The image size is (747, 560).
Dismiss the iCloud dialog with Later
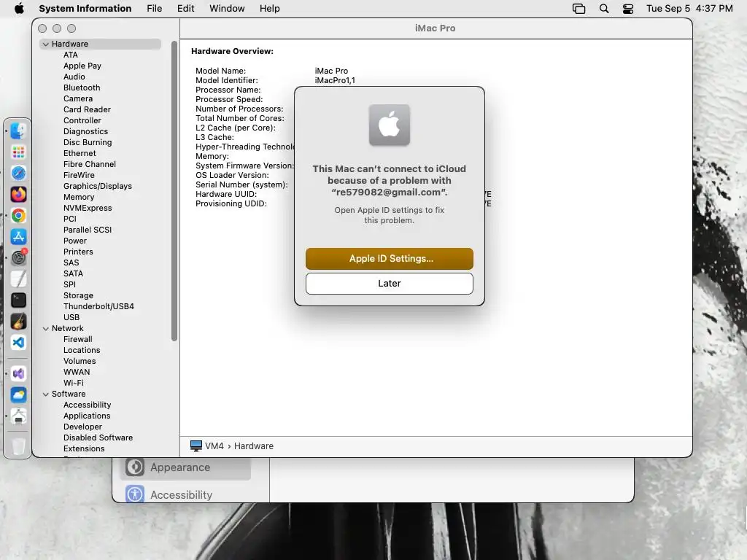[x=390, y=284]
